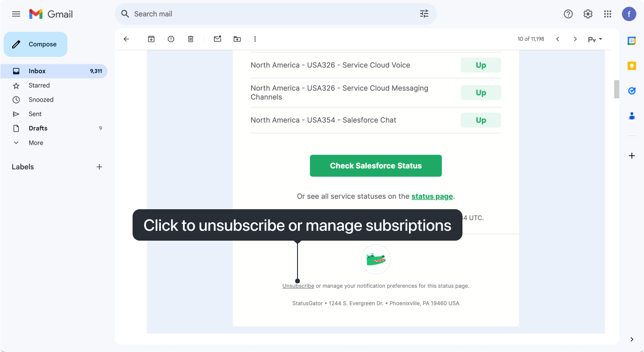644x352 pixels.
Task: Open Google Calendar from side panel
Action: click(631, 41)
